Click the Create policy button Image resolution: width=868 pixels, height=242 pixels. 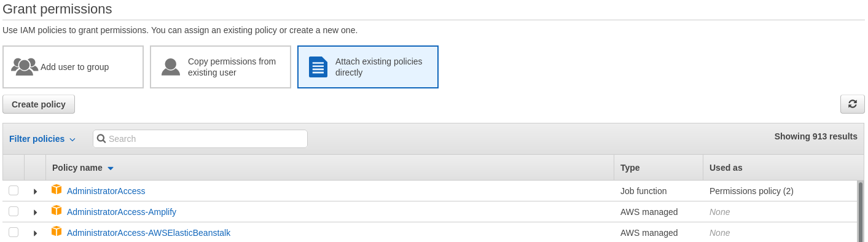39,104
